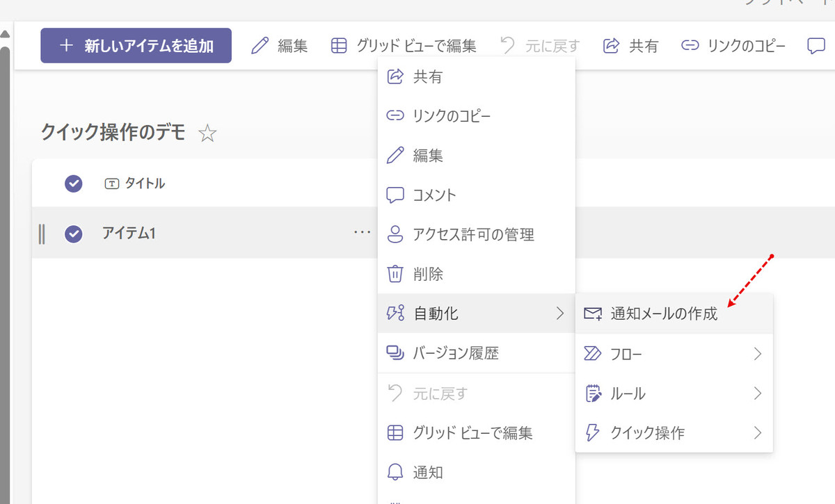Click the undo arrow icon in top toolbar
Viewport: 835px width, 504px height.
click(x=508, y=46)
